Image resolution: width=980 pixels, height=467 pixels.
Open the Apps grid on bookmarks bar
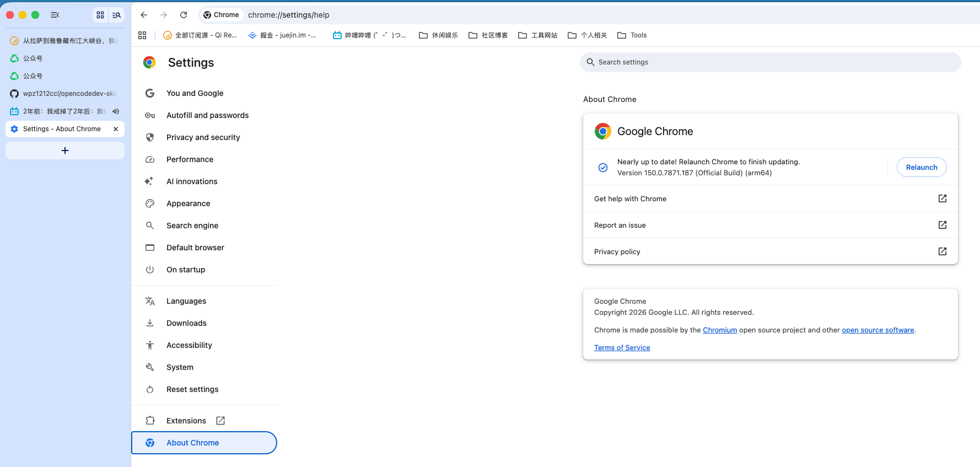tap(142, 35)
